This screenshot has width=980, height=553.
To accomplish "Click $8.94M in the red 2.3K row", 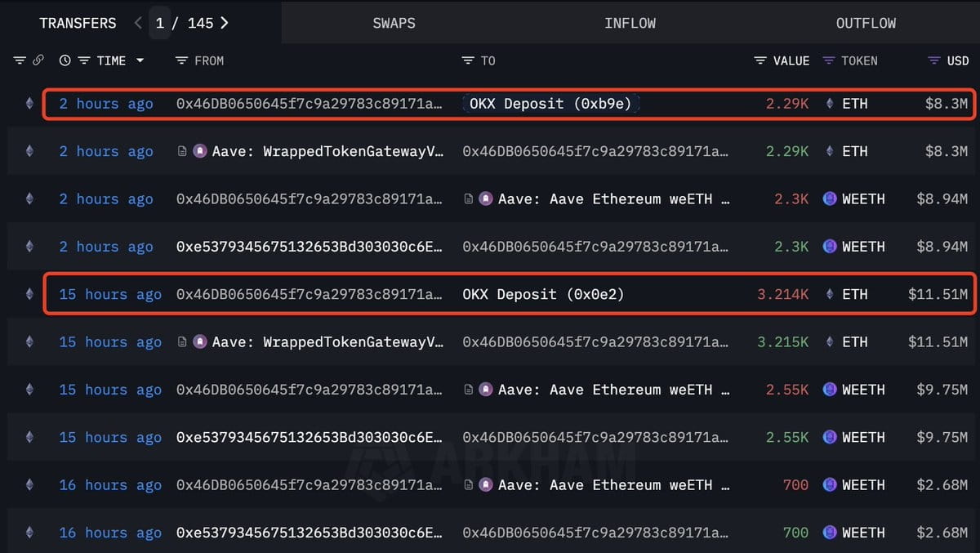I will (x=942, y=198).
